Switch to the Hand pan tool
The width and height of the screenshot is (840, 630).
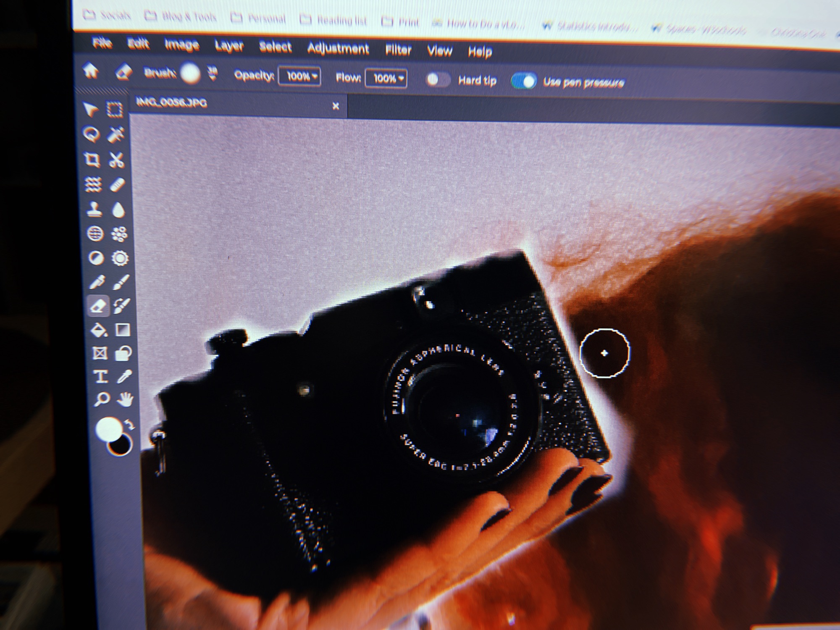[x=125, y=399]
